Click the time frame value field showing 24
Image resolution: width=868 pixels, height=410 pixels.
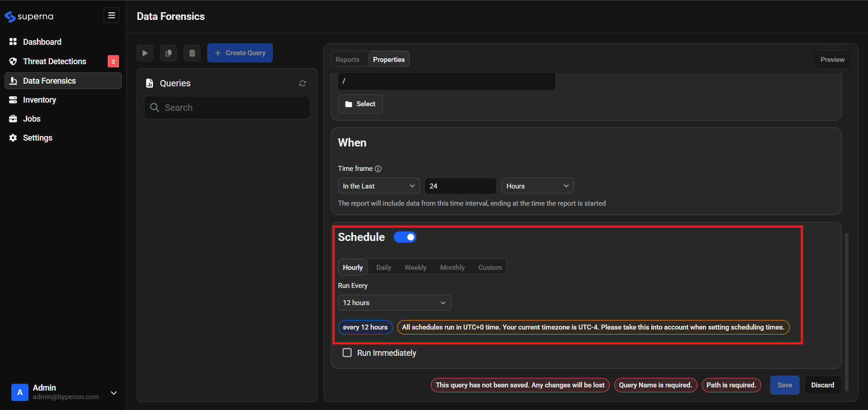point(460,186)
